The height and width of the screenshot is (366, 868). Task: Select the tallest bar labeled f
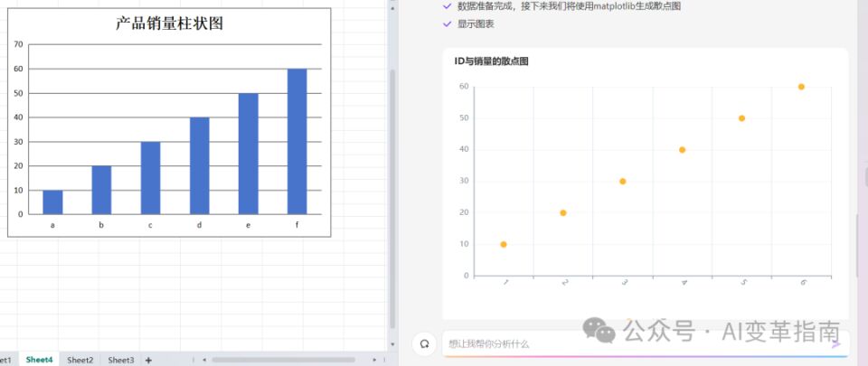297,141
